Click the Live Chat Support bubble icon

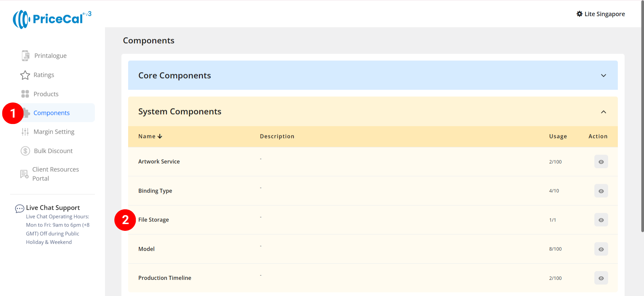(x=19, y=209)
